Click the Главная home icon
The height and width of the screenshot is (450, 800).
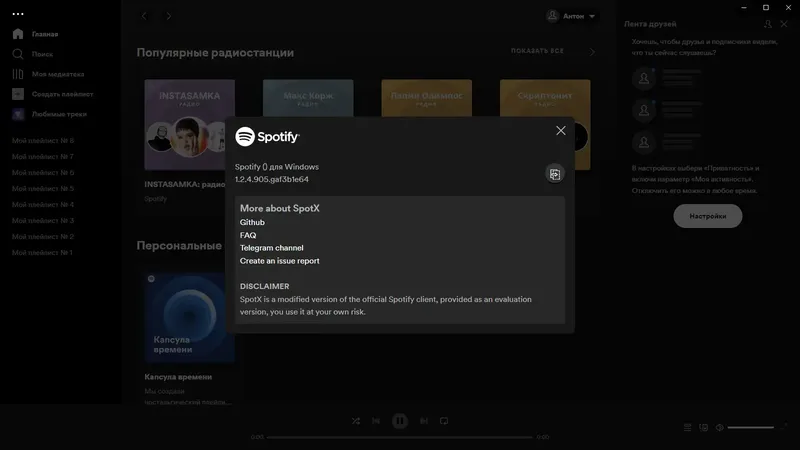click(x=18, y=34)
